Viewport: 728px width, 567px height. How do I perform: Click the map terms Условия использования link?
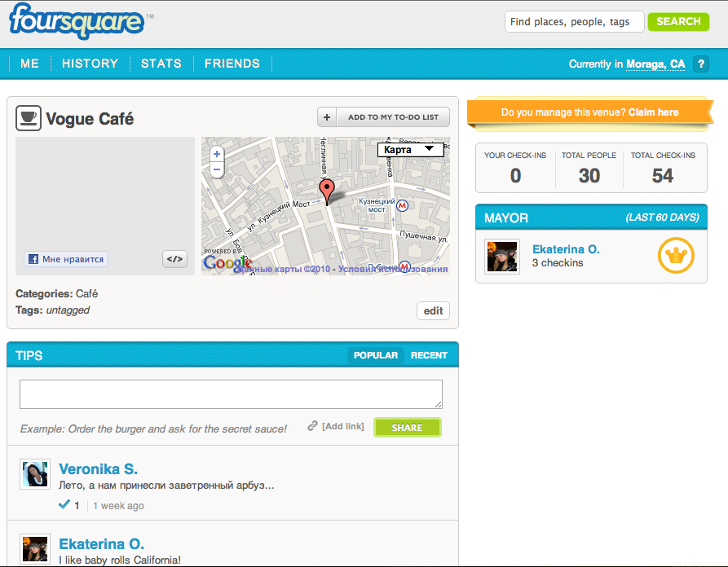393,269
